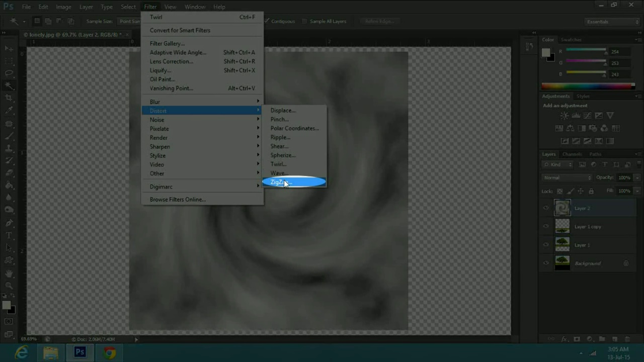Image resolution: width=644 pixels, height=362 pixels.
Task: Select the Eraser tool
Action: pyautogui.click(x=9, y=173)
